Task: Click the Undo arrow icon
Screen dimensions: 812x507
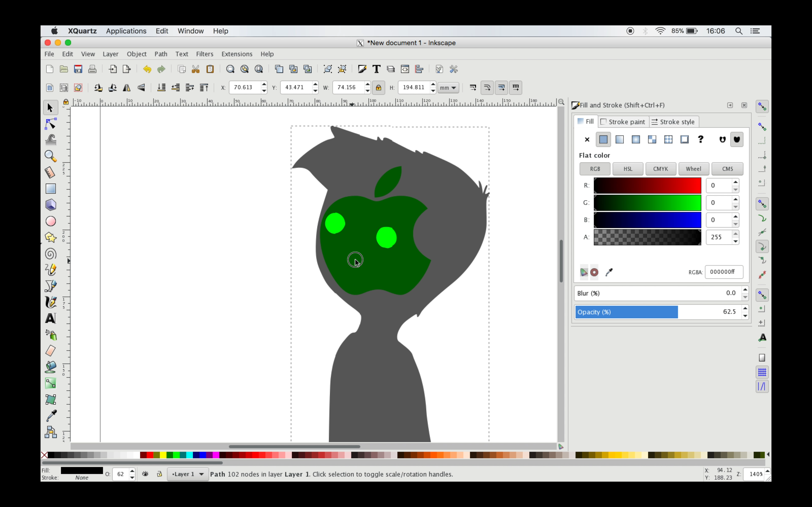Action: tap(147, 69)
